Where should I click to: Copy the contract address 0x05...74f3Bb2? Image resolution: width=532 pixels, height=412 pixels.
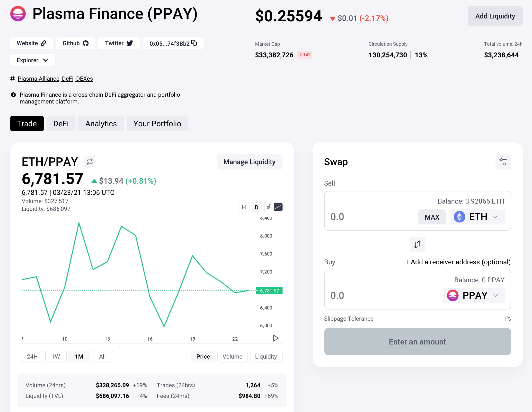[194, 43]
